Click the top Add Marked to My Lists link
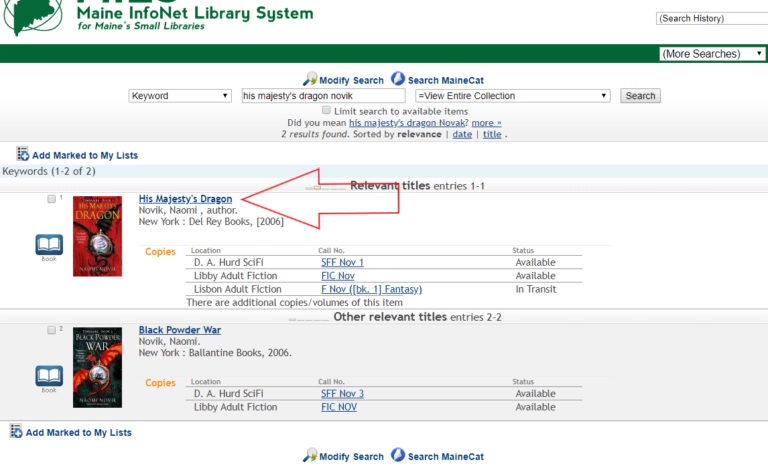This screenshot has height=468, width=768. pos(85,155)
